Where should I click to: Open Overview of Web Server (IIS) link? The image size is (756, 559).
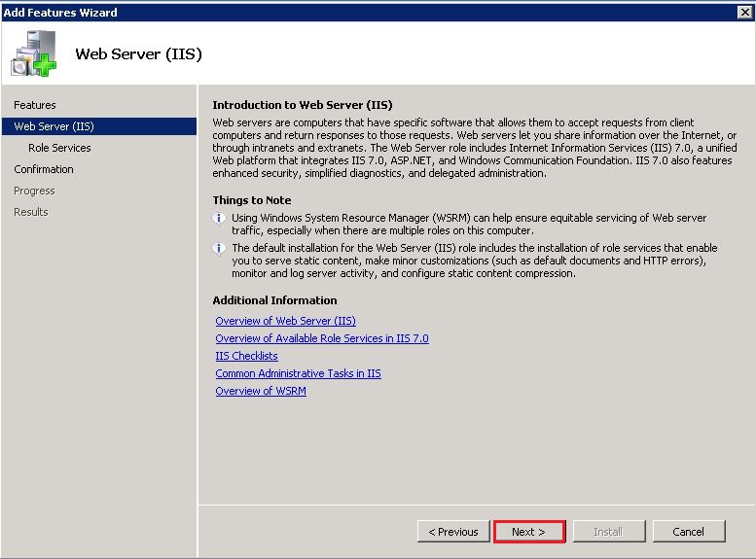[x=285, y=321]
